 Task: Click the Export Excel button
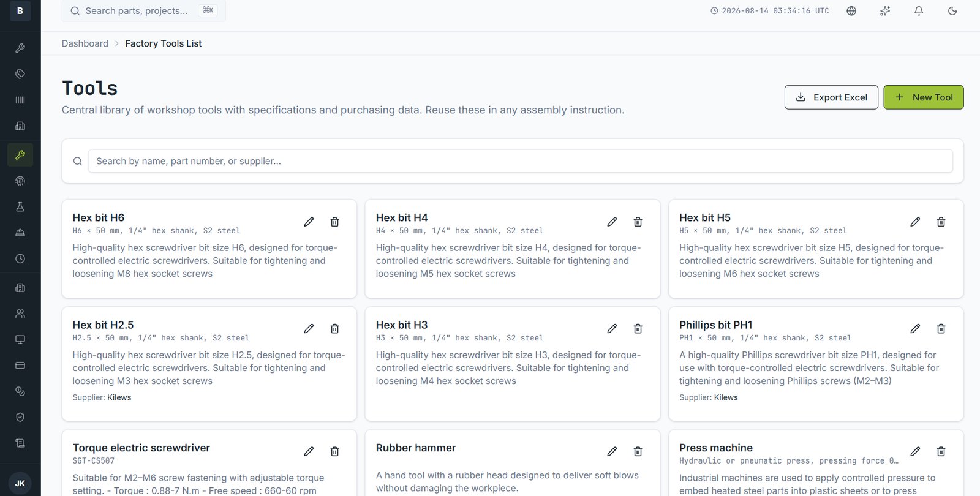tap(831, 97)
